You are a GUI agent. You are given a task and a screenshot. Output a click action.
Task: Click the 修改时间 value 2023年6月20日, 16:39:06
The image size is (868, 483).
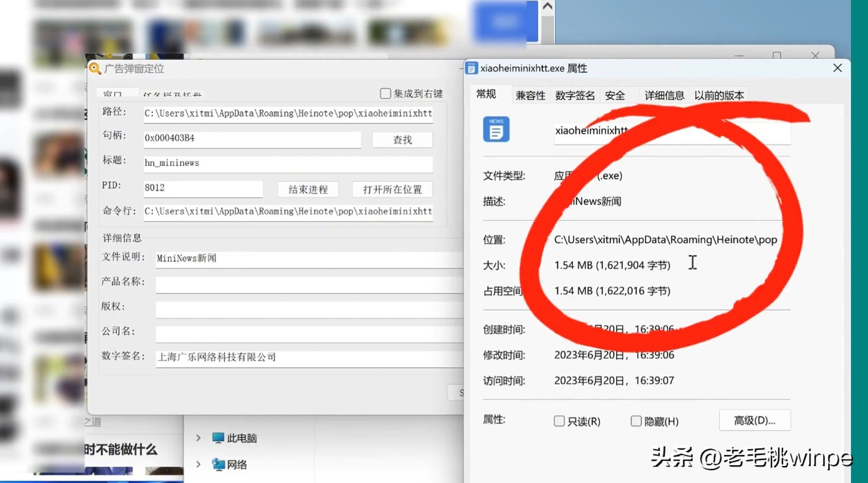tap(614, 355)
